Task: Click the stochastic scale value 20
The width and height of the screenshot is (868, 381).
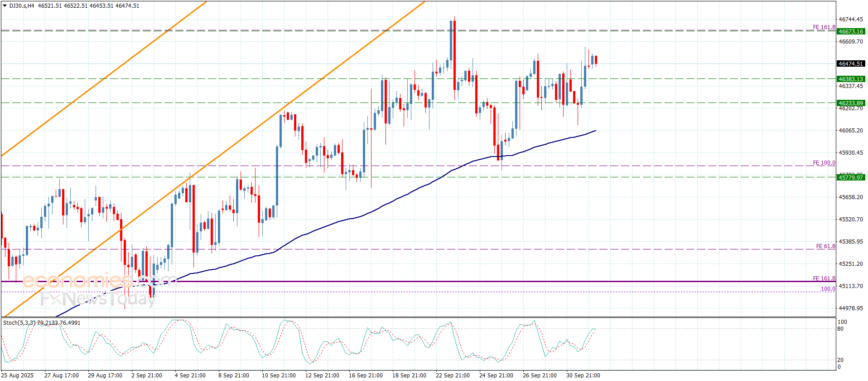Action: click(x=840, y=360)
